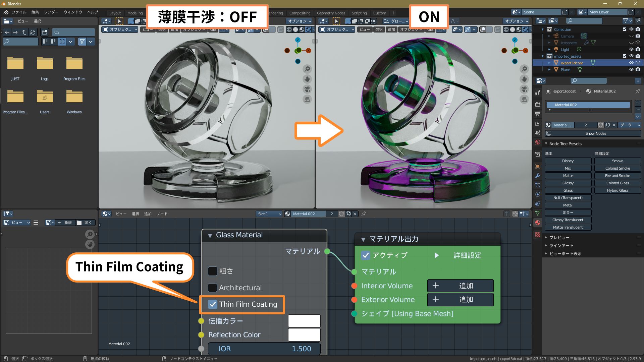Enable the Architectural checkbox

[x=213, y=288]
